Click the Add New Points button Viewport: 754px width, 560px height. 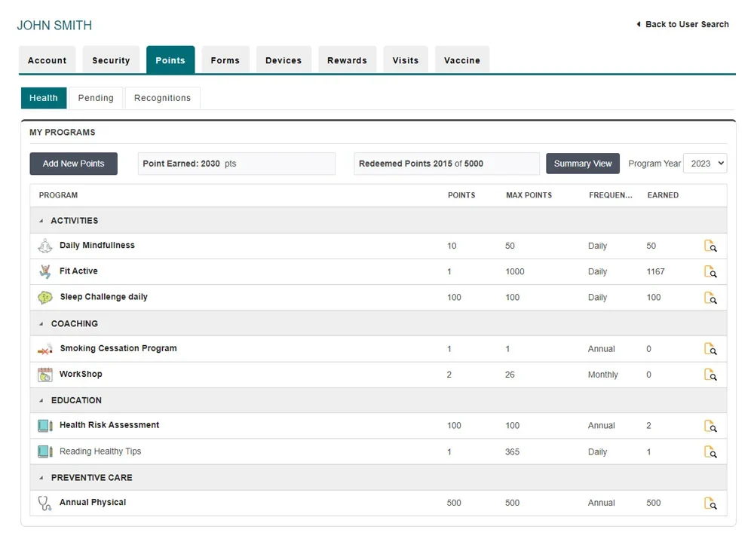73,163
